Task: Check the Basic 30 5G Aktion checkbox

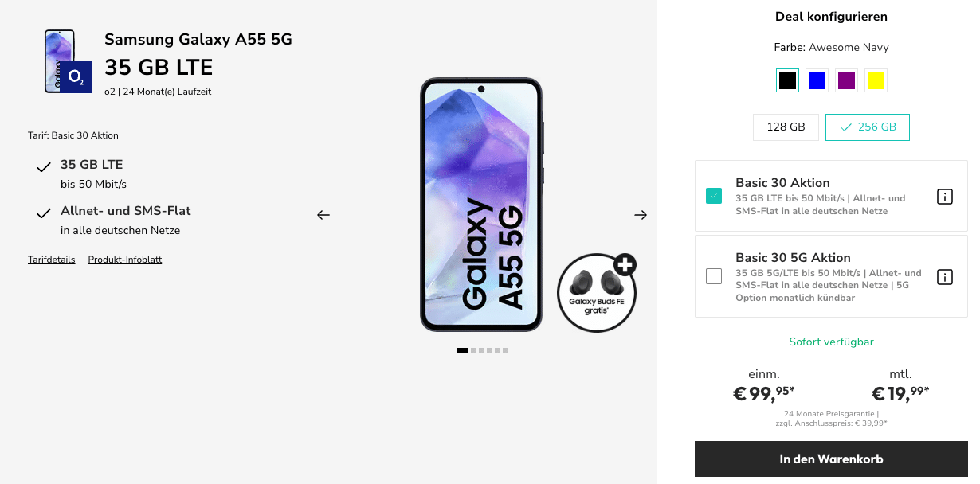Action: pos(714,276)
